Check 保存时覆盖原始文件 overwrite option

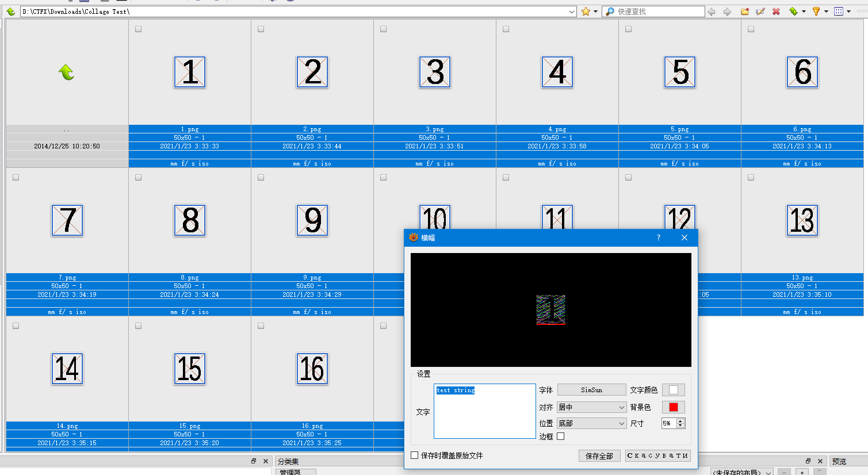point(415,455)
